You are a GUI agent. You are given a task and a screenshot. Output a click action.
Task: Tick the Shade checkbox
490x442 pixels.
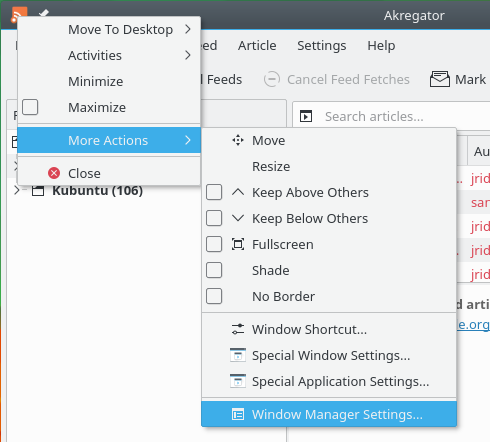(x=214, y=270)
